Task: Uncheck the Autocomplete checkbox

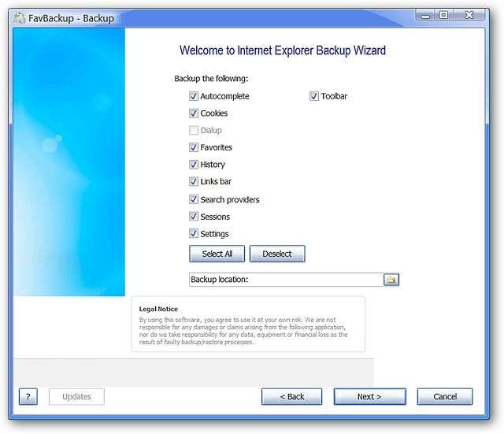Action: tap(194, 96)
